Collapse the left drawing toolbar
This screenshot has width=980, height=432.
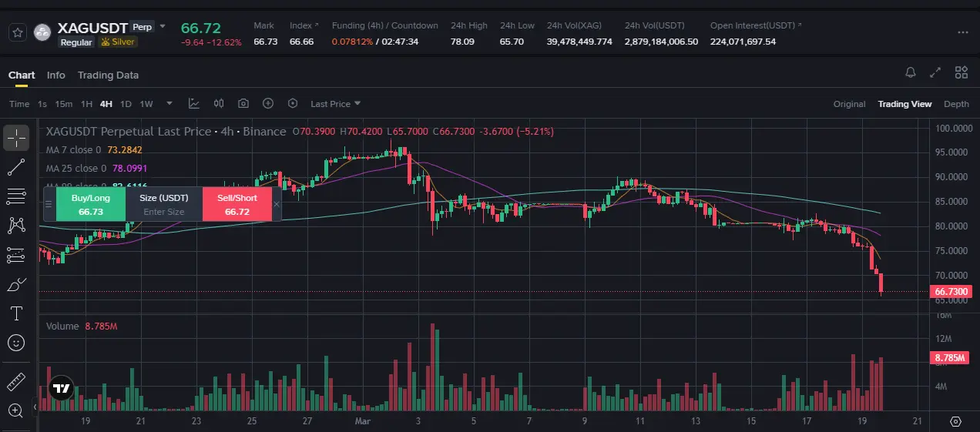click(x=34, y=407)
